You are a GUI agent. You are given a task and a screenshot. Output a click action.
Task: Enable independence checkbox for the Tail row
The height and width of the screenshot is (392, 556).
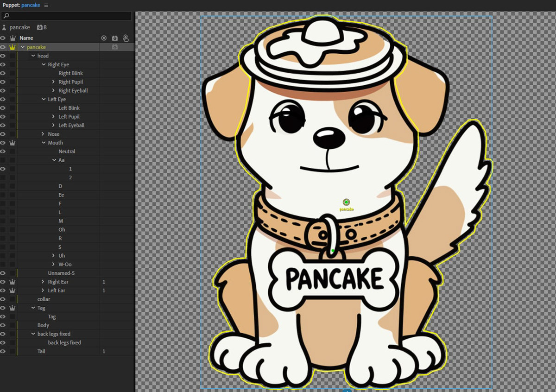[x=13, y=351]
